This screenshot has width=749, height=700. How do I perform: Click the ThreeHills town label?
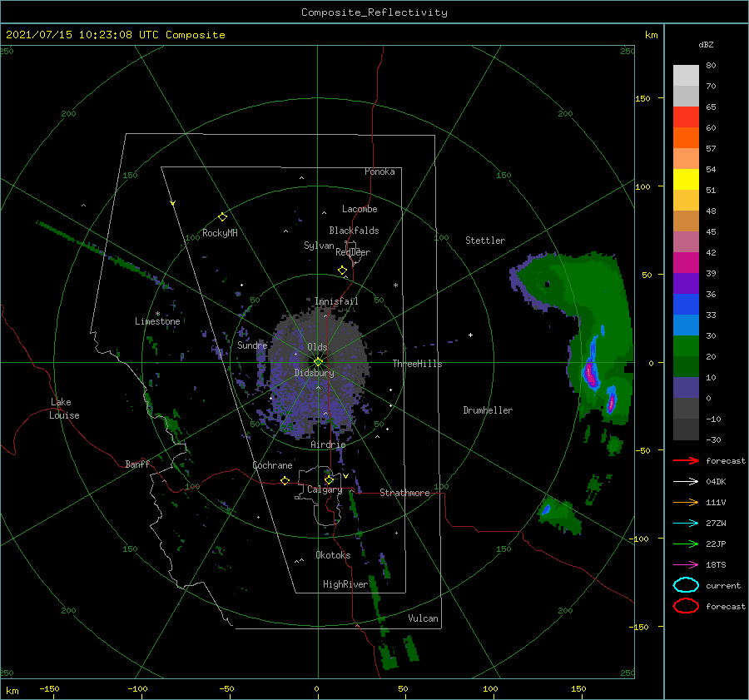click(417, 364)
